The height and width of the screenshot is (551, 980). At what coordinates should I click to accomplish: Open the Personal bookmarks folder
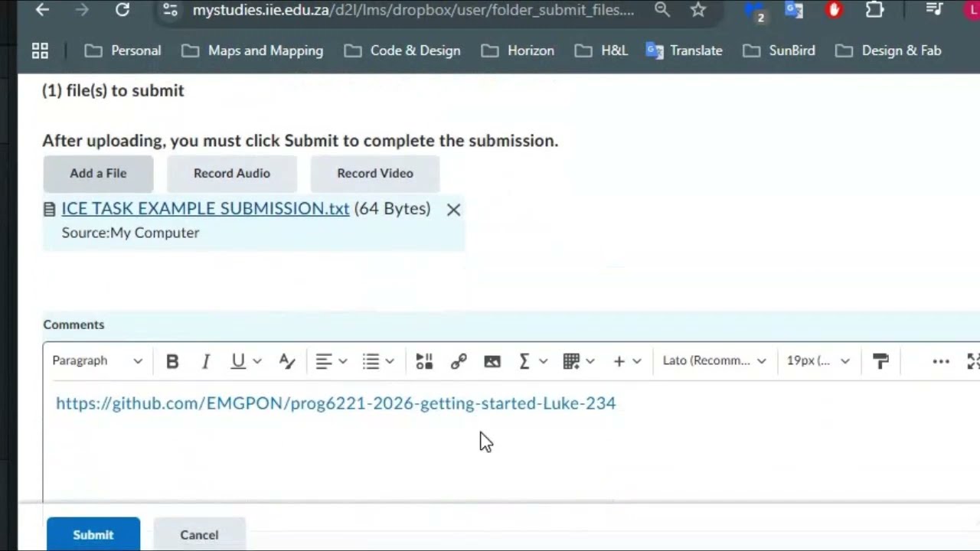(122, 51)
